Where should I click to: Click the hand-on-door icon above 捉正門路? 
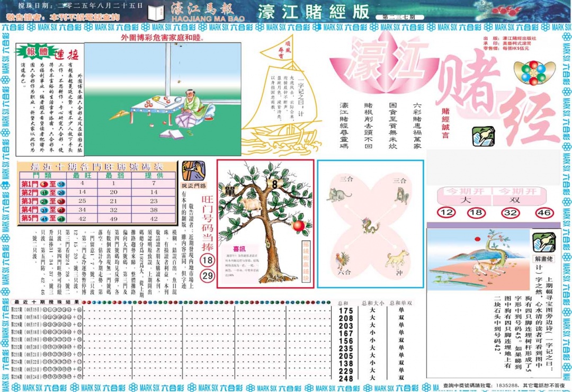pos(191,171)
